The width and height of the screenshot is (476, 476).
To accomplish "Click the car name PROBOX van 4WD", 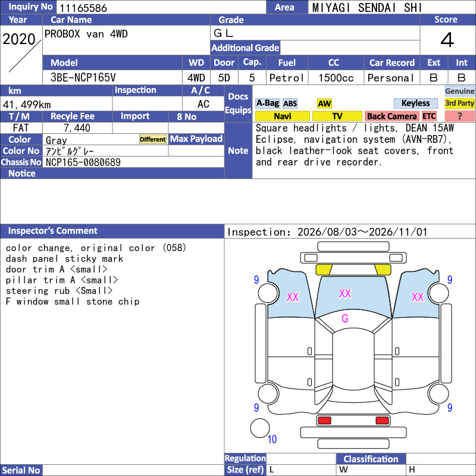I will point(86,34).
